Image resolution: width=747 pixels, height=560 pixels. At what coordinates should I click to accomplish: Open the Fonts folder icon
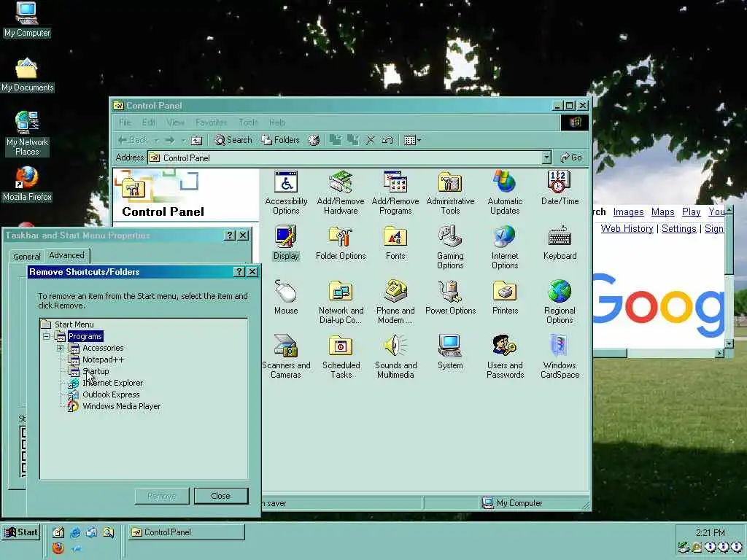click(395, 242)
